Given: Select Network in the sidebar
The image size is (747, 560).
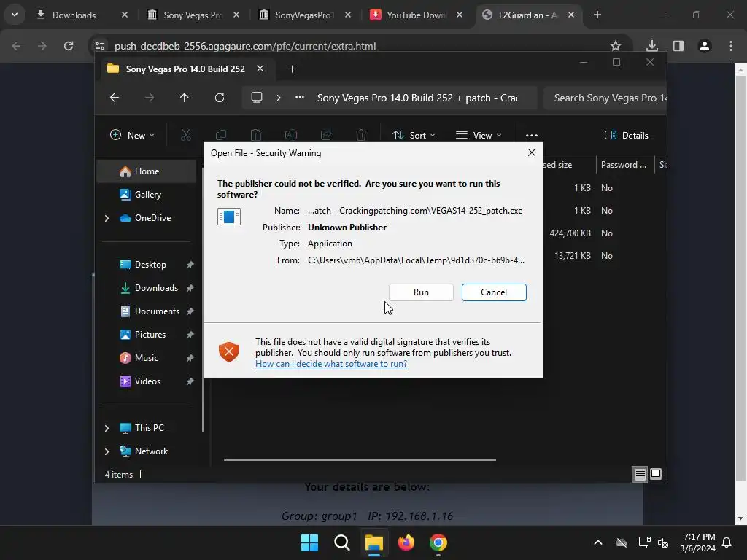Looking at the screenshot, I should pyautogui.click(x=151, y=451).
